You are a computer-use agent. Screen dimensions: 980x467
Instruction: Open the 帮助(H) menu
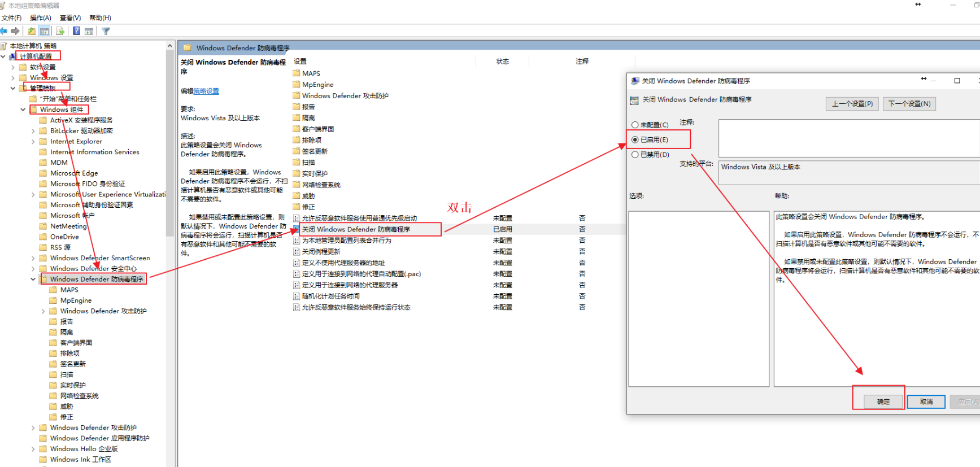tap(101, 18)
